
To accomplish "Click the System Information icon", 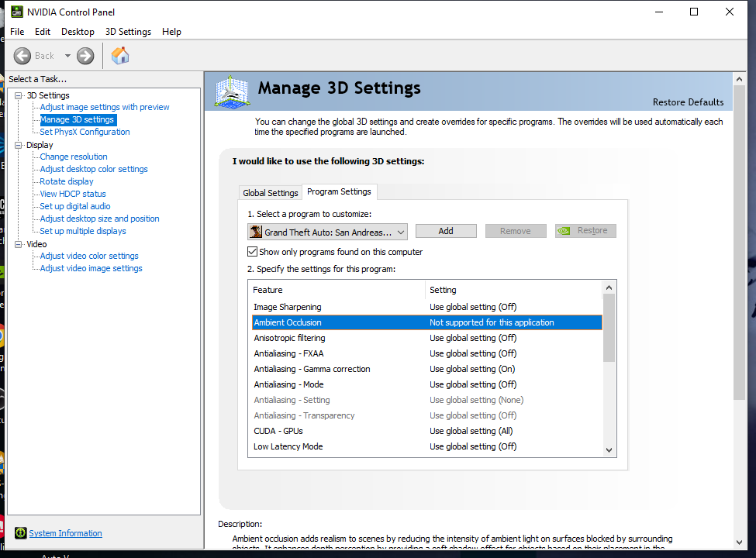I will (21, 533).
